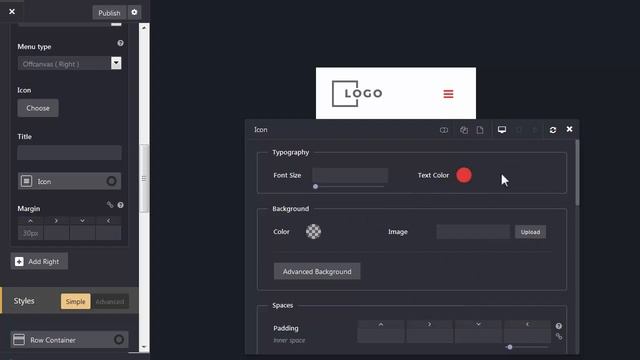Click the Add Right button

coord(39,261)
